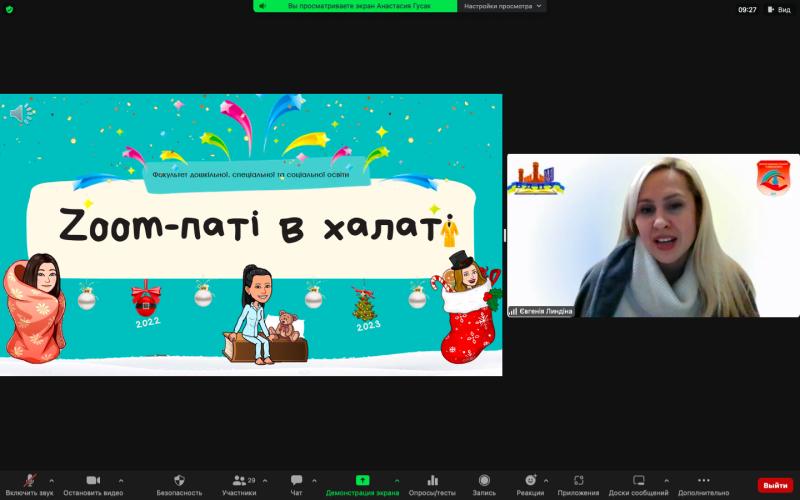Open Настройки просмотра dropdown
Image resolution: width=800 pixels, height=500 pixels.
click(502, 6)
